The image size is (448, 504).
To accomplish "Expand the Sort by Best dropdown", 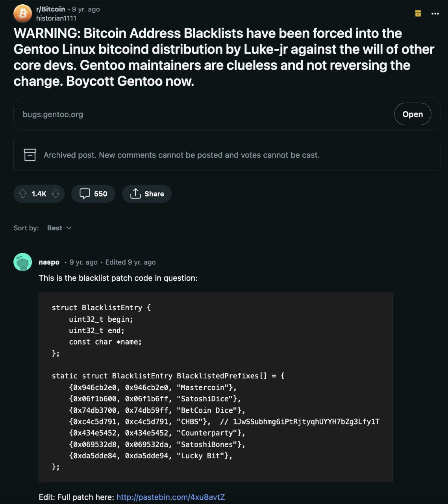I will [59, 228].
